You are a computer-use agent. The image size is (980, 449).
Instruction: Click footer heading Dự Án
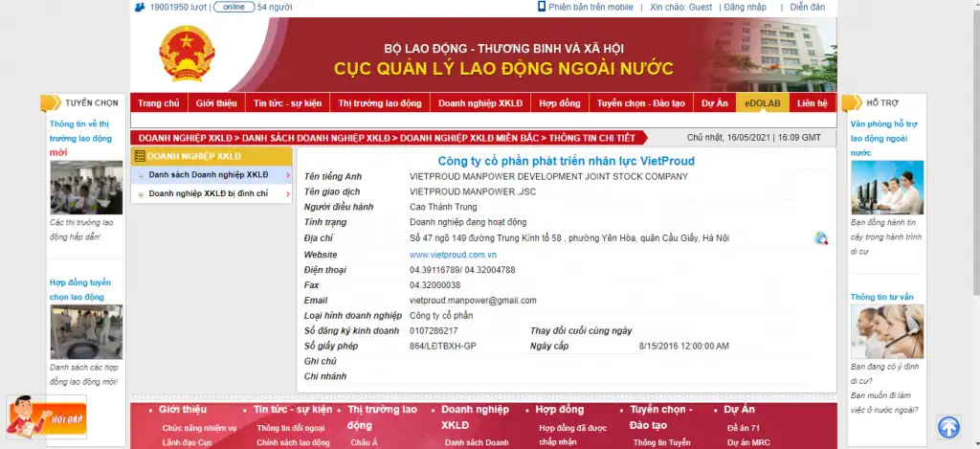(x=740, y=410)
